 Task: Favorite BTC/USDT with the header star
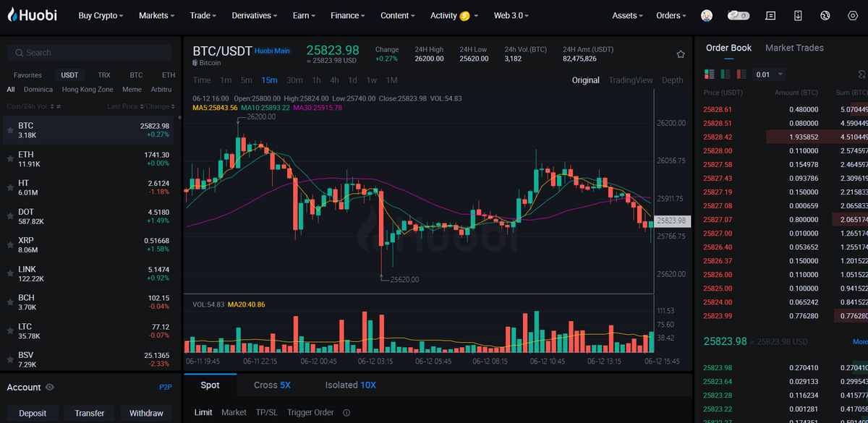681,54
